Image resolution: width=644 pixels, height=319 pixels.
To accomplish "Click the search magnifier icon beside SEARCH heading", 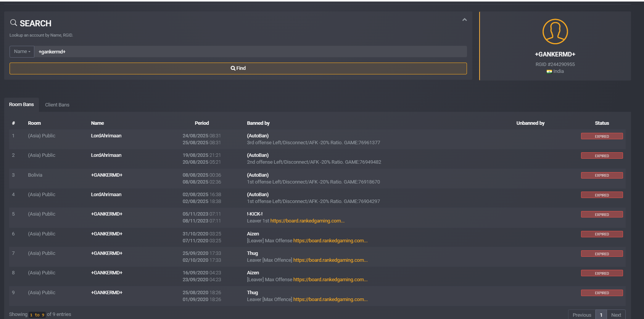I will click(x=14, y=23).
